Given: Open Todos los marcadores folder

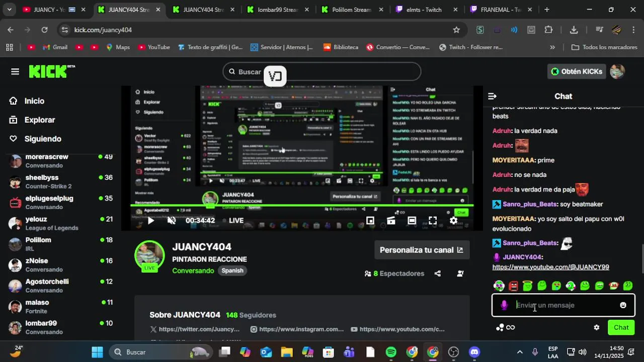Looking at the screenshot, I should point(604,47).
